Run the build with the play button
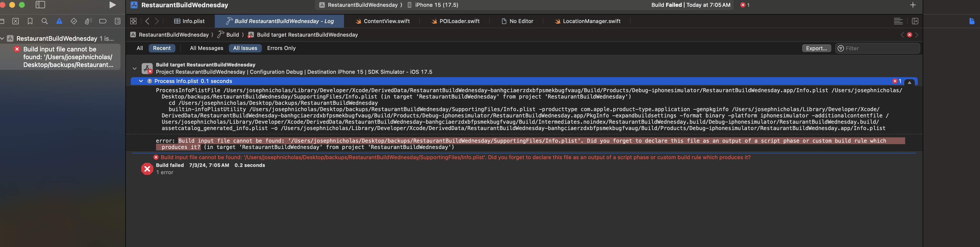 point(112,5)
